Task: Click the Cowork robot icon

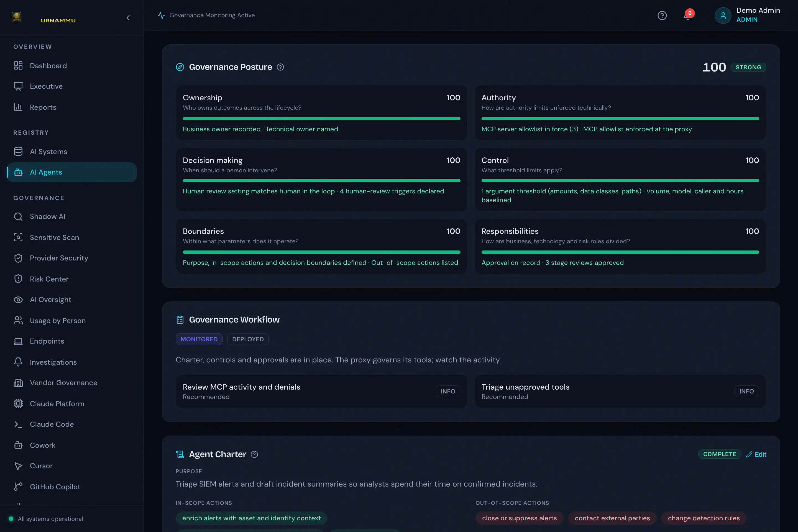Action: 18,445
